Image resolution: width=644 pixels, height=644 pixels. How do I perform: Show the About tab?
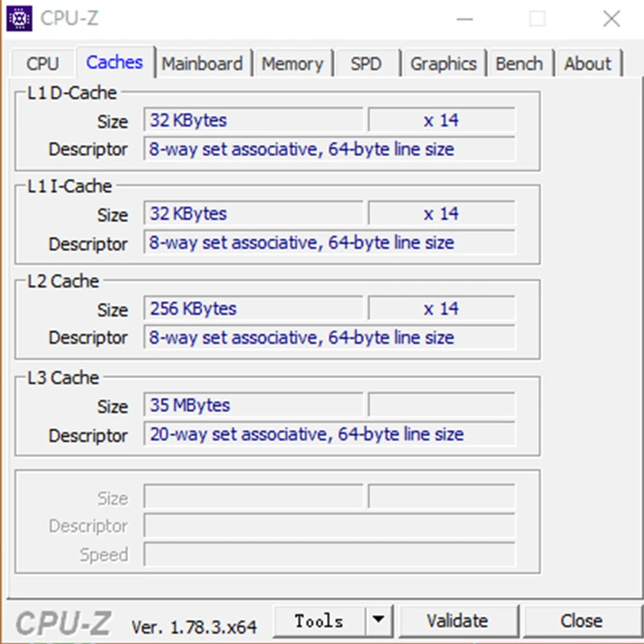(x=588, y=64)
